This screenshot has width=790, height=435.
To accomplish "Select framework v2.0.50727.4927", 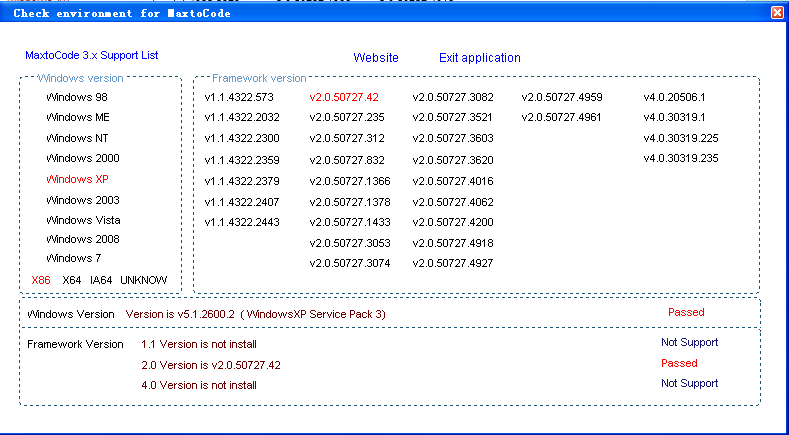I will click(x=453, y=263).
